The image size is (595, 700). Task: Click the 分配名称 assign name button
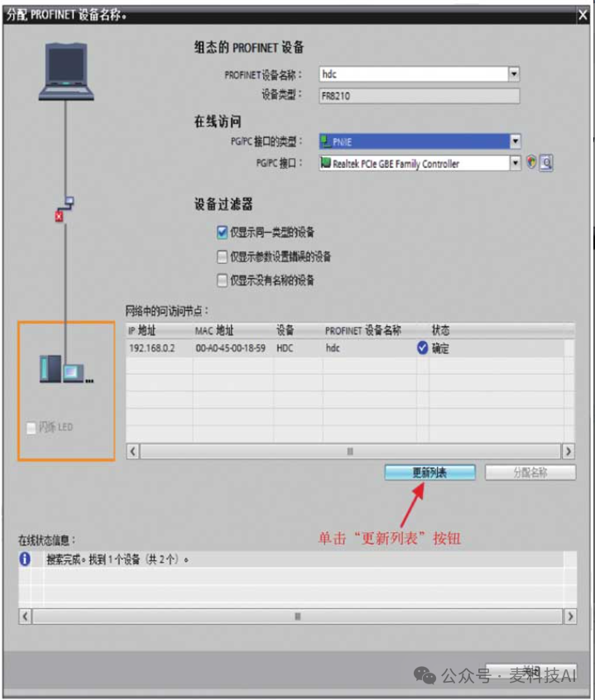tap(530, 472)
